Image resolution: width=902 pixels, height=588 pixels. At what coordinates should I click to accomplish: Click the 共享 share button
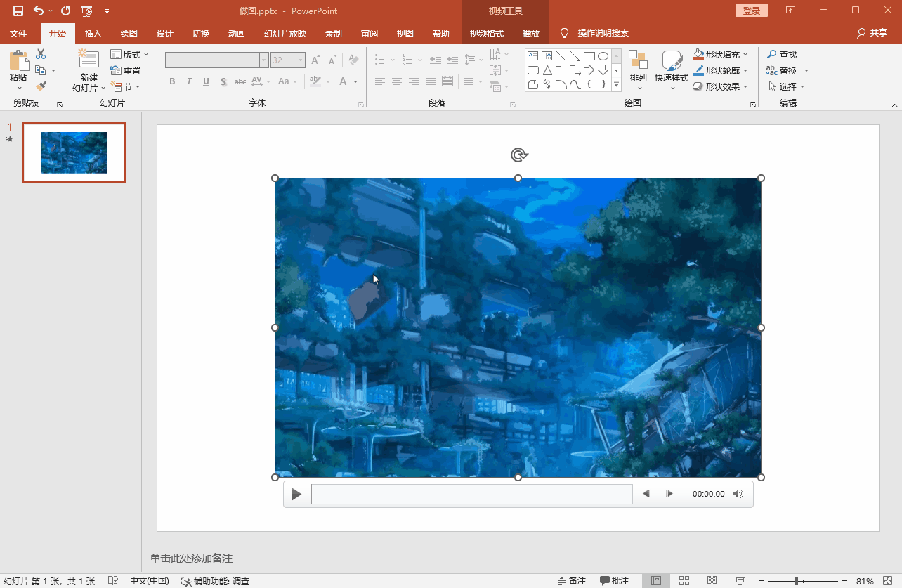(x=872, y=33)
